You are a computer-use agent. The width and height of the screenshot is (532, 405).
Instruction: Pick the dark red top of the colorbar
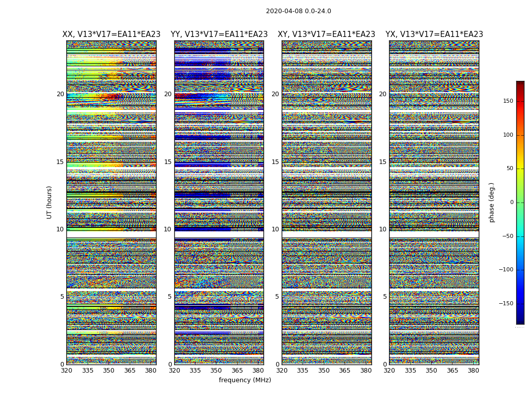(x=520, y=84)
